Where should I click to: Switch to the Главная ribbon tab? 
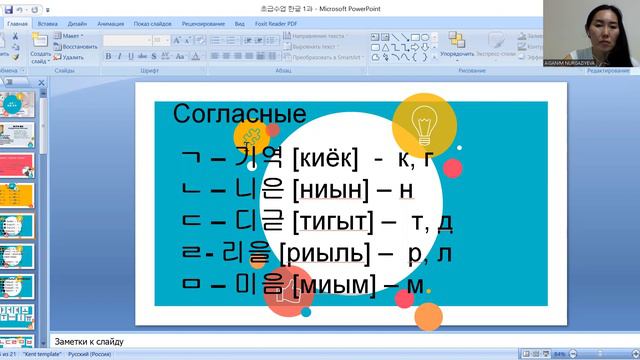[x=18, y=24]
